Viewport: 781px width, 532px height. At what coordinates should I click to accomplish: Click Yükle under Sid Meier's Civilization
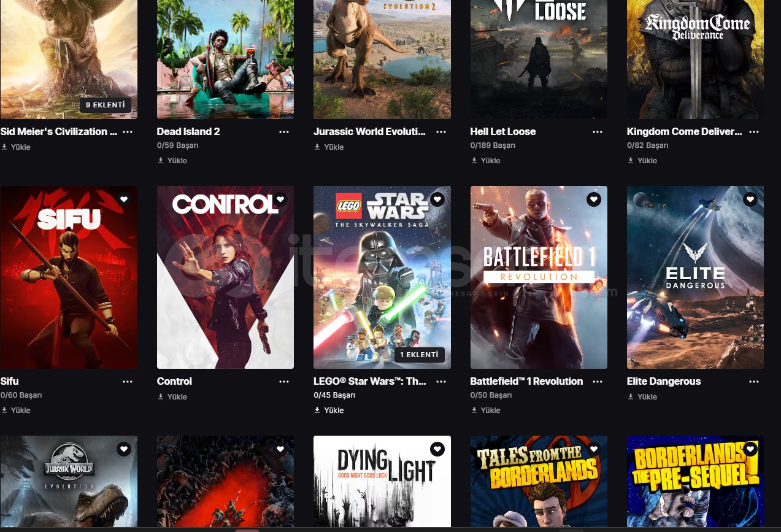click(x=16, y=147)
